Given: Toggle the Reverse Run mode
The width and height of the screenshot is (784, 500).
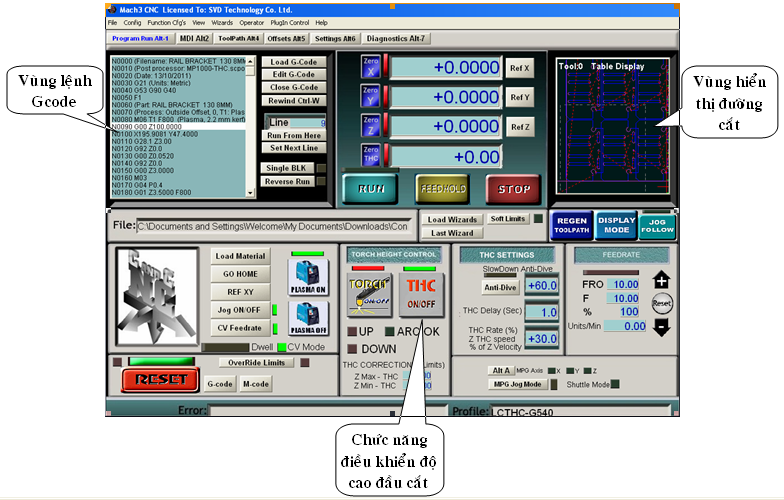Looking at the screenshot, I should pos(287,182).
